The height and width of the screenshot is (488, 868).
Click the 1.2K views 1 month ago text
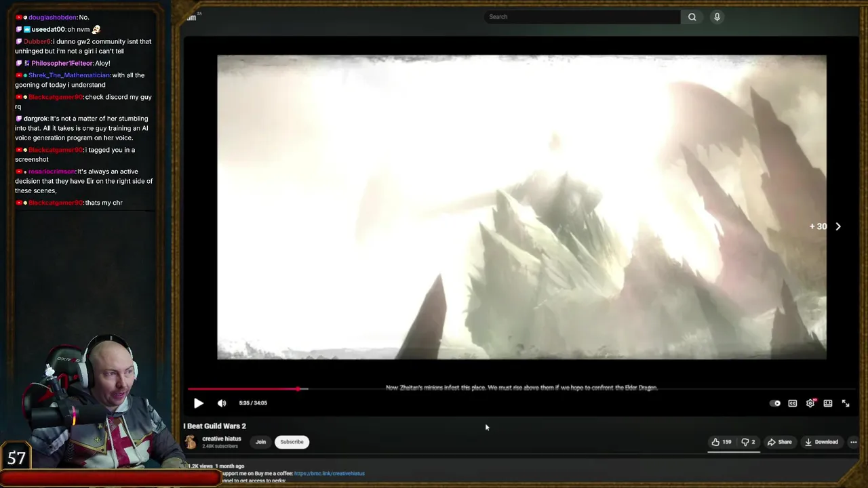(216, 466)
